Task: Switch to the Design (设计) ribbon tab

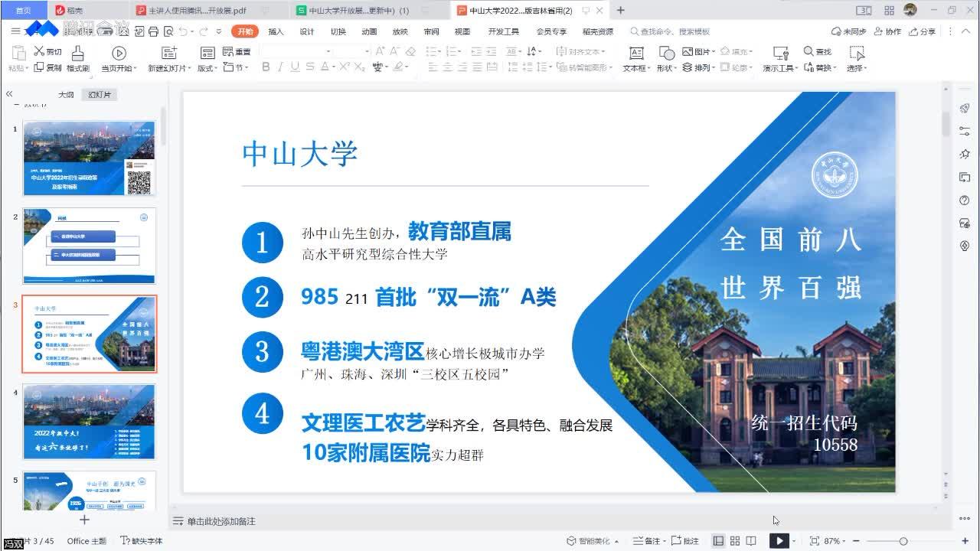Action: click(x=307, y=31)
